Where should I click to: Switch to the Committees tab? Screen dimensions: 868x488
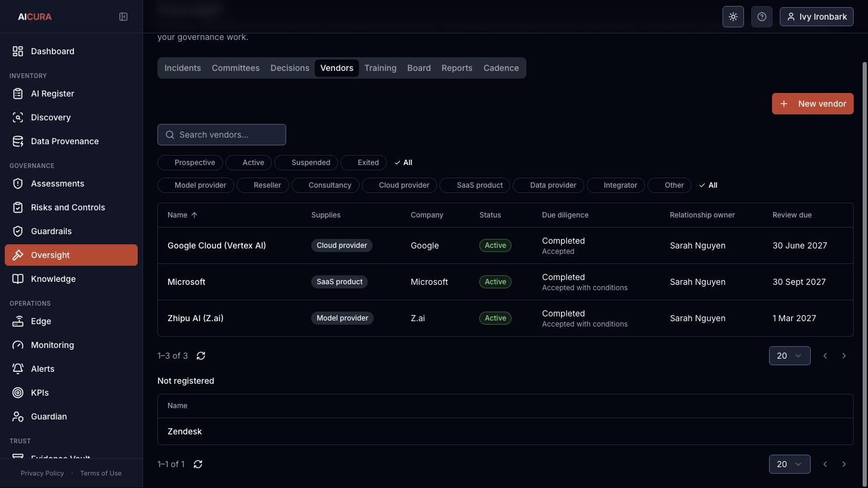pos(235,68)
